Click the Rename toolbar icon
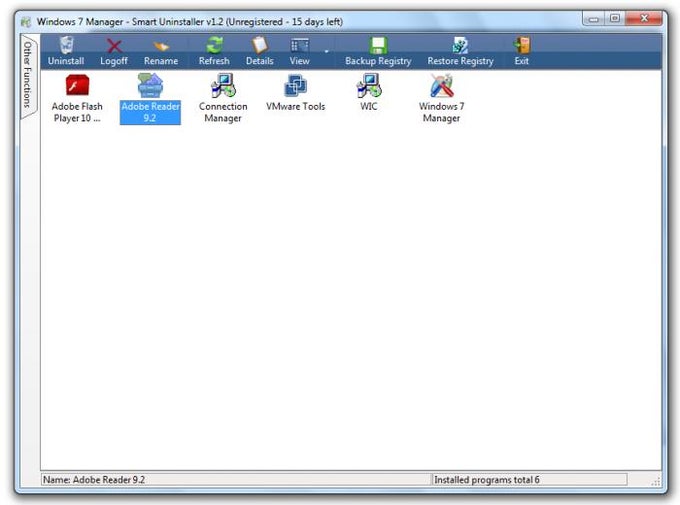The height and width of the screenshot is (505, 680). 161,46
